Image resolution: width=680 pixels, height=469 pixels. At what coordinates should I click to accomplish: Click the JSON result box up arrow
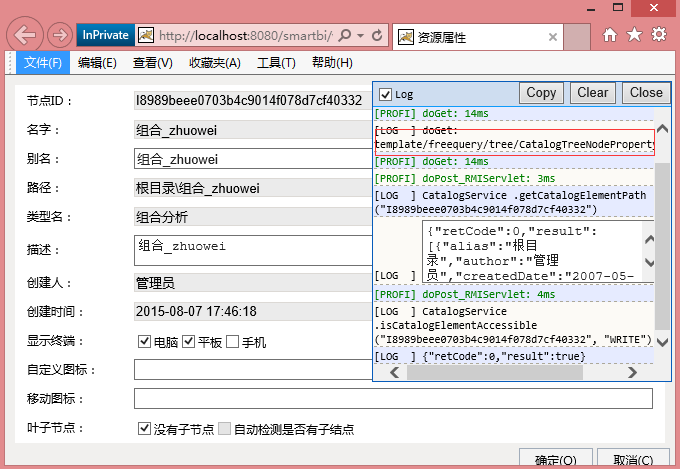pos(649,239)
